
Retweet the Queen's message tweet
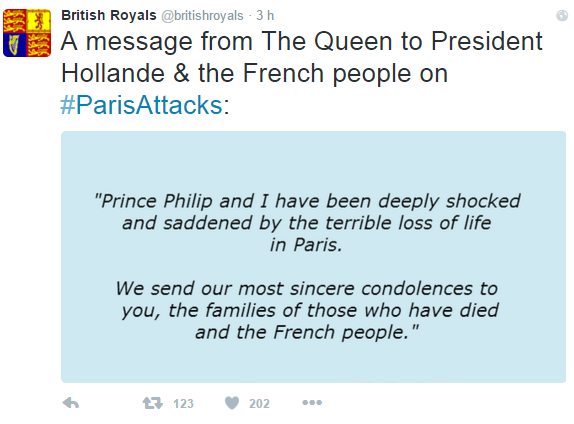click(x=152, y=403)
